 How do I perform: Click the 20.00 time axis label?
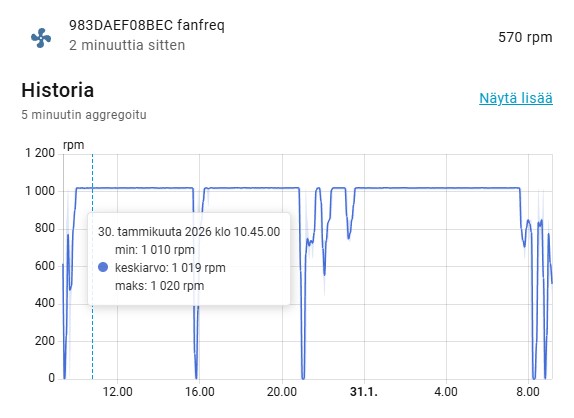pyautogui.click(x=282, y=392)
